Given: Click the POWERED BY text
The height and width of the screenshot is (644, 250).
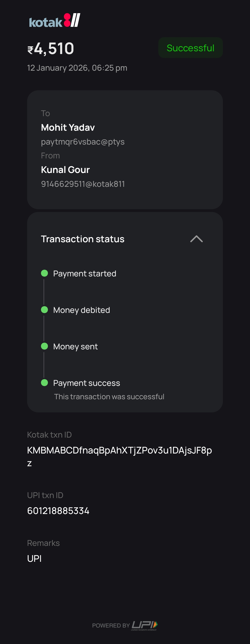Looking at the screenshot, I should [111, 626].
